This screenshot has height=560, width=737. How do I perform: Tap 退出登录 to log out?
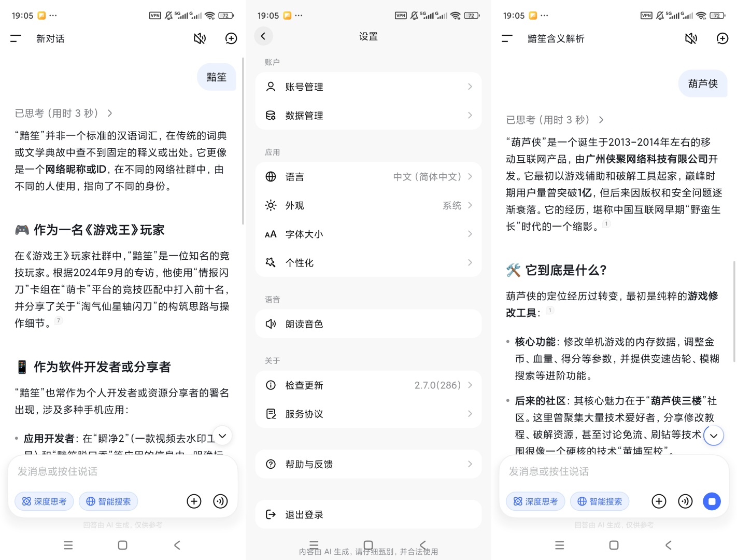(x=368, y=514)
